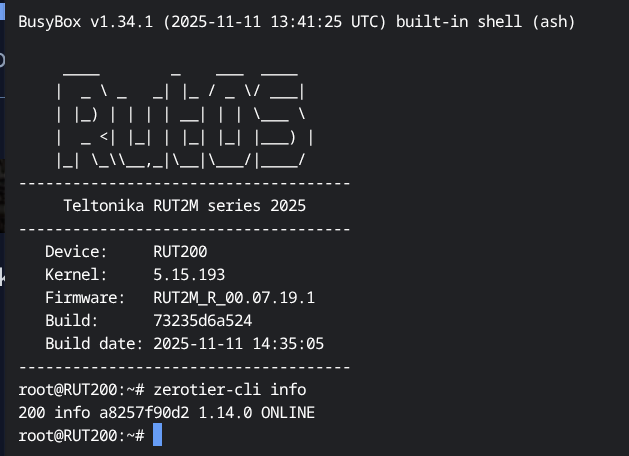The height and width of the screenshot is (456, 629).
Task: Click the terminal cursor block
Action: [x=157, y=435]
